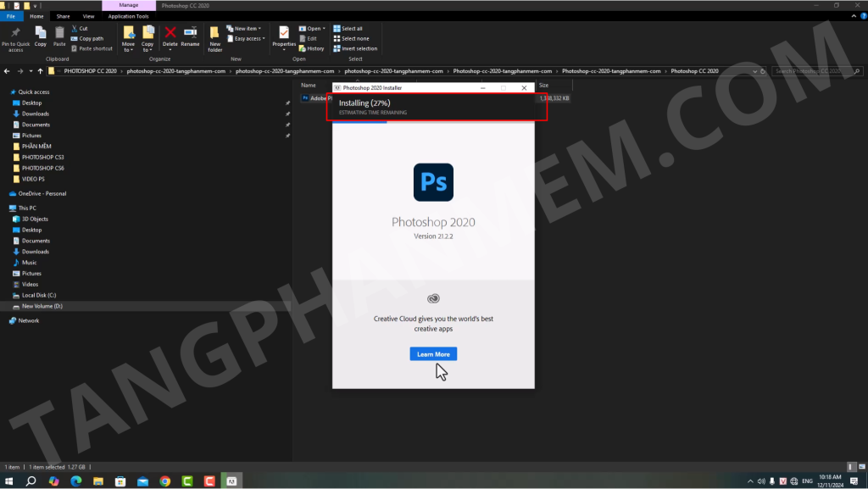Image resolution: width=868 pixels, height=489 pixels.
Task: Create a New folder from ribbon
Action: tap(214, 37)
